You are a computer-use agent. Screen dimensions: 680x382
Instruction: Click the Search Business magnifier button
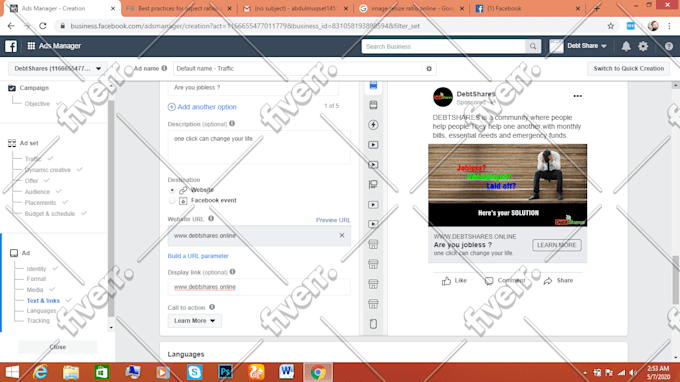tap(533, 46)
